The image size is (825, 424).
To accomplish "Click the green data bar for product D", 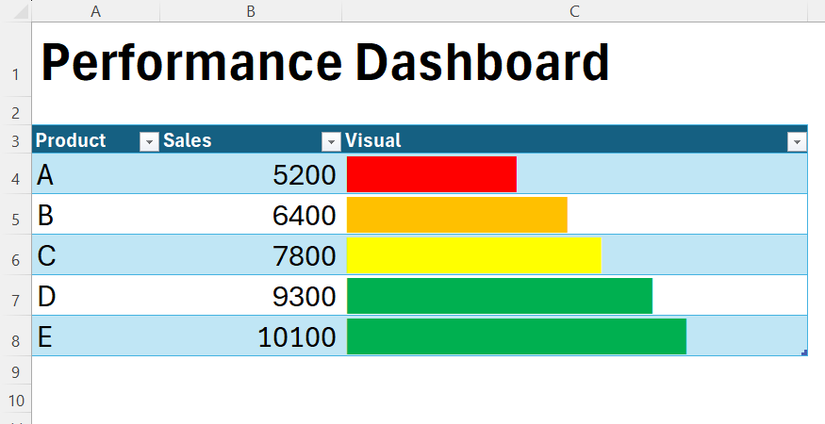I will coord(499,296).
